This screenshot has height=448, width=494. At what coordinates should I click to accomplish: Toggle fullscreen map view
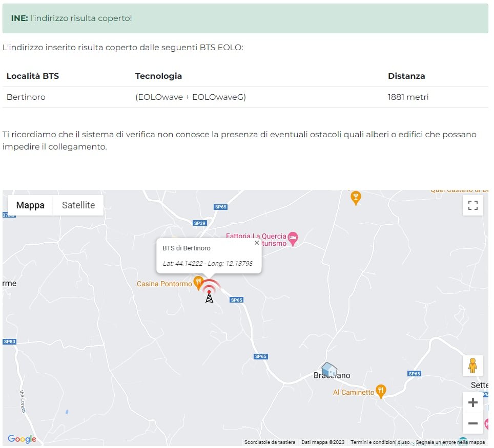[472, 205]
